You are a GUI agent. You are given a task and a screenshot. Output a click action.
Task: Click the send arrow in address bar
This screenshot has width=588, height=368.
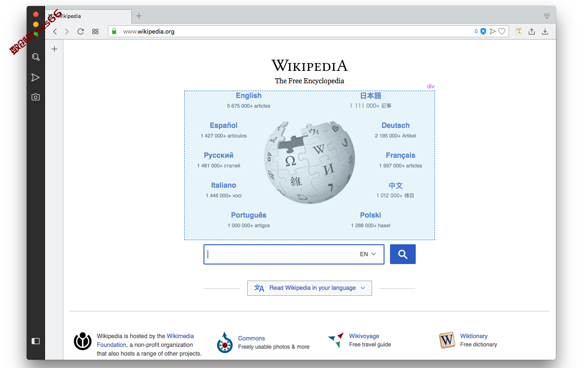pyautogui.click(x=492, y=31)
